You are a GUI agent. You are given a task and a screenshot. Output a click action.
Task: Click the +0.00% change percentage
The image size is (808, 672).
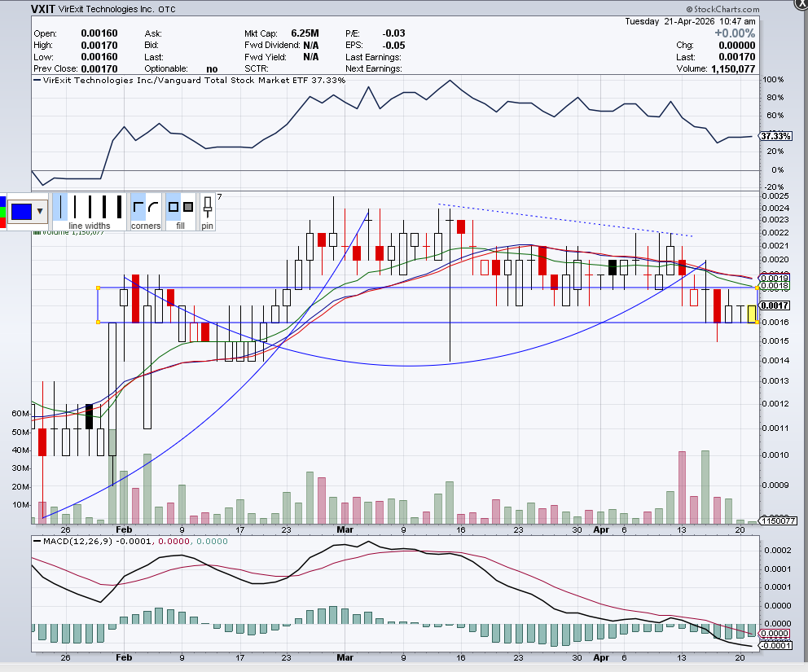coord(735,33)
